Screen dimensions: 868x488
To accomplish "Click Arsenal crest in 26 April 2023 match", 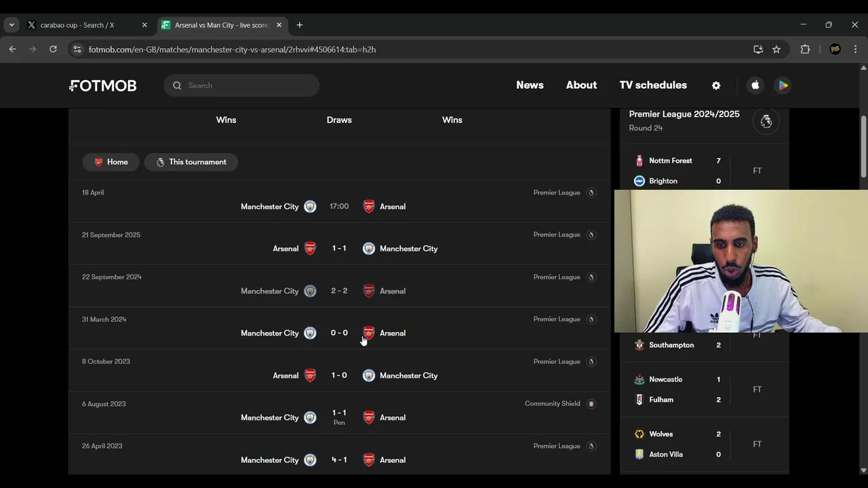I will point(369,460).
